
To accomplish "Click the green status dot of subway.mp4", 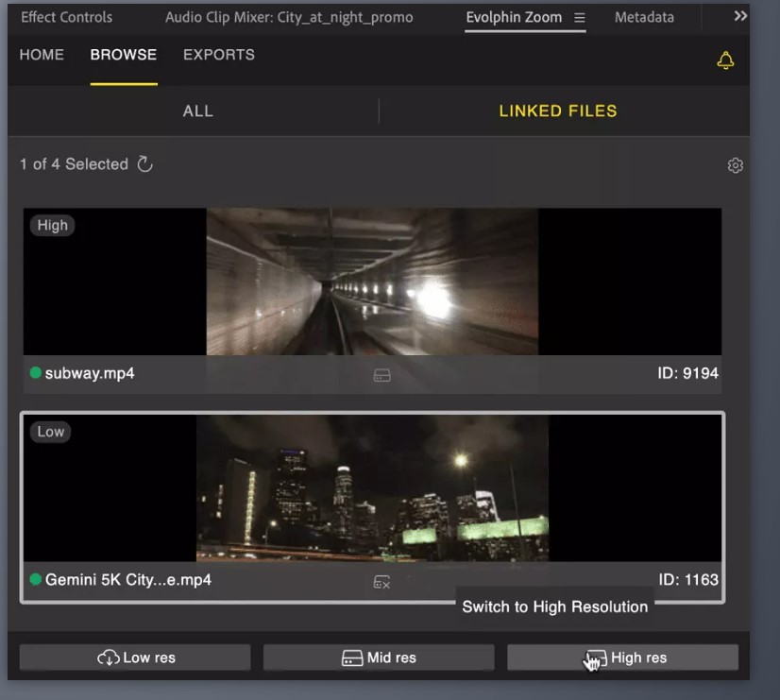I will (36, 373).
